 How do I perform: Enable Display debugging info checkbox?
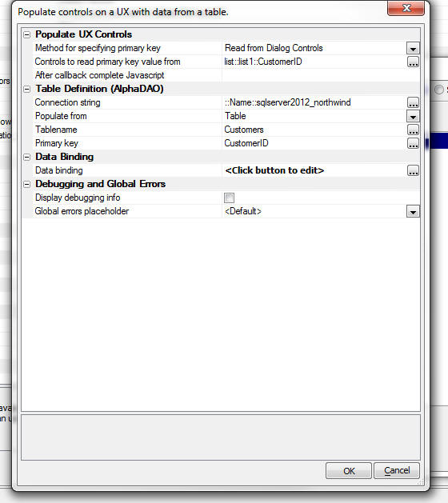click(229, 198)
